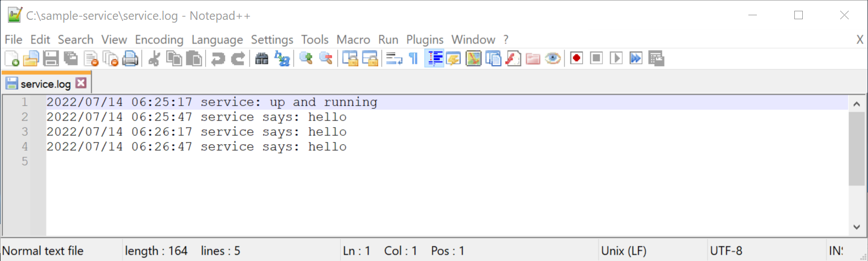Open the Find dialog via binoculars icon
The width and height of the screenshot is (868, 261).
pos(261,58)
